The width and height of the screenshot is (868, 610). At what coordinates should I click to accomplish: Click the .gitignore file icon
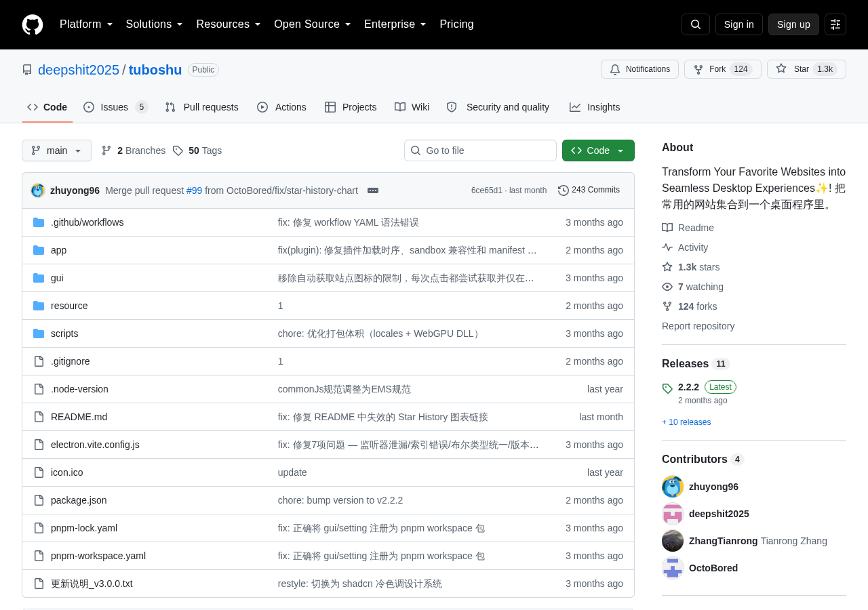[39, 361]
